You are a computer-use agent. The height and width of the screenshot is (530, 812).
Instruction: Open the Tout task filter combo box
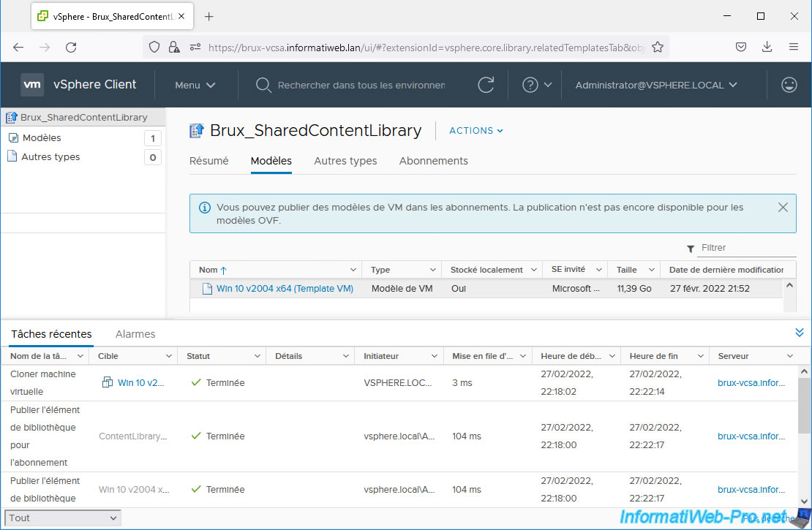tap(63, 518)
